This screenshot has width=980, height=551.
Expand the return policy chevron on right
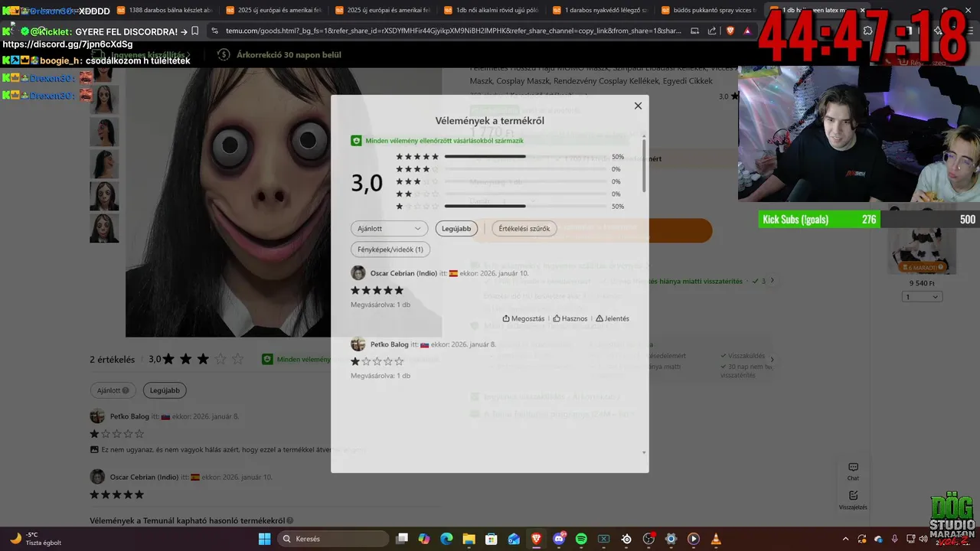(x=772, y=359)
